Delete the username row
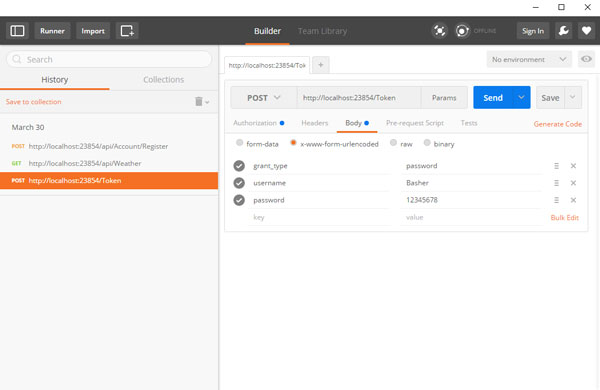 pos(573,183)
